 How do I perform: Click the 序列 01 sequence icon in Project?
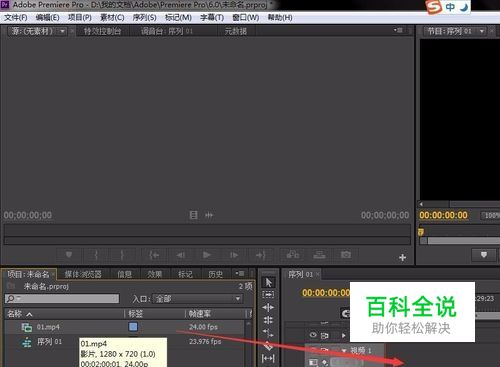pos(26,342)
